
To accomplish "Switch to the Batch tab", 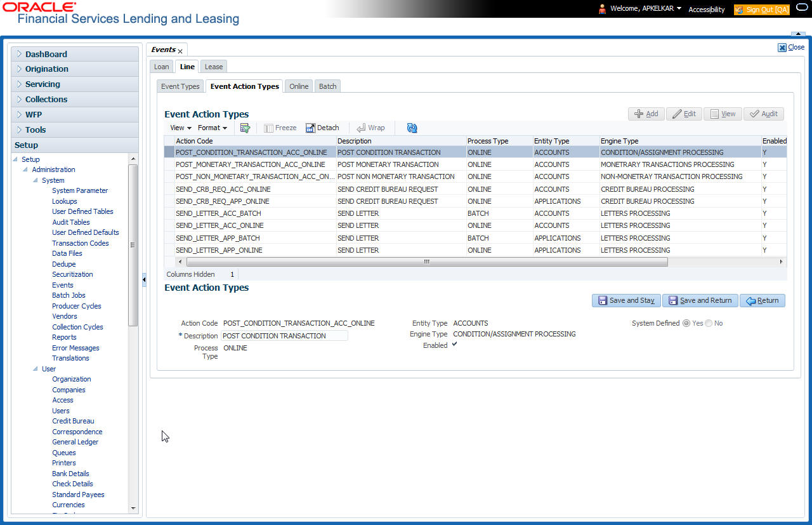I will tap(328, 86).
